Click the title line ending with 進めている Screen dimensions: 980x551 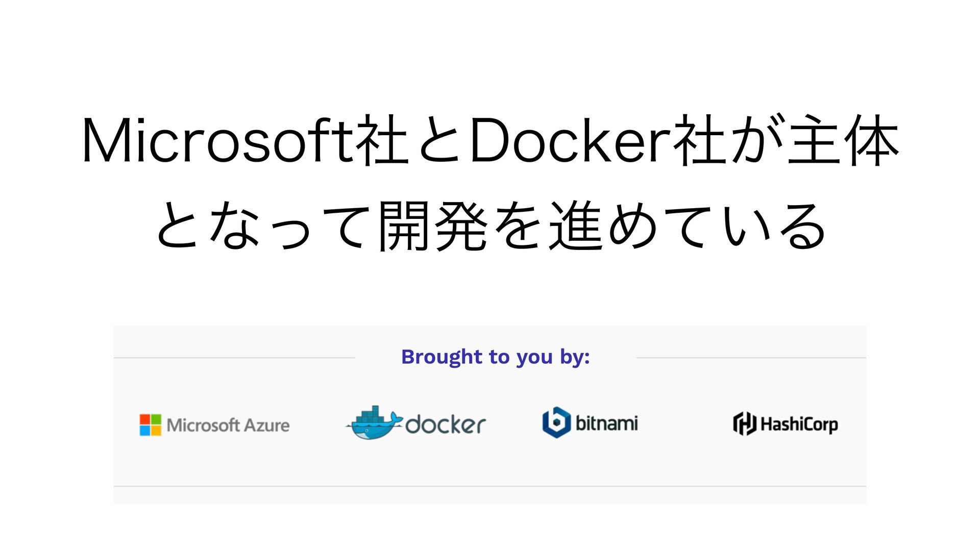coord(490,226)
